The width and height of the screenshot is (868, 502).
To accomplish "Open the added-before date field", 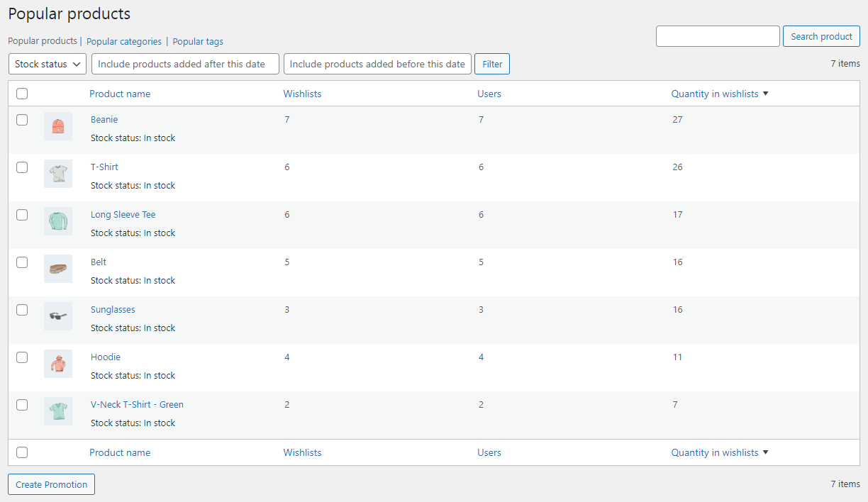I will point(377,64).
